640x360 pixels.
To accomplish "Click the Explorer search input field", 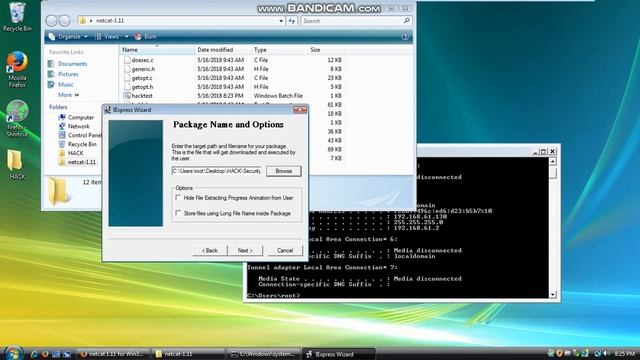I will [x=352, y=20].
